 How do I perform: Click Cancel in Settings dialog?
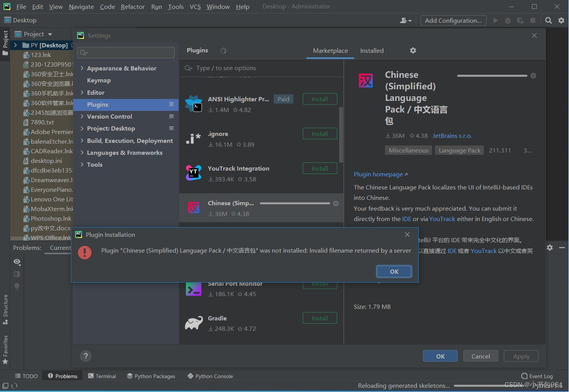(x=481, y=356)
